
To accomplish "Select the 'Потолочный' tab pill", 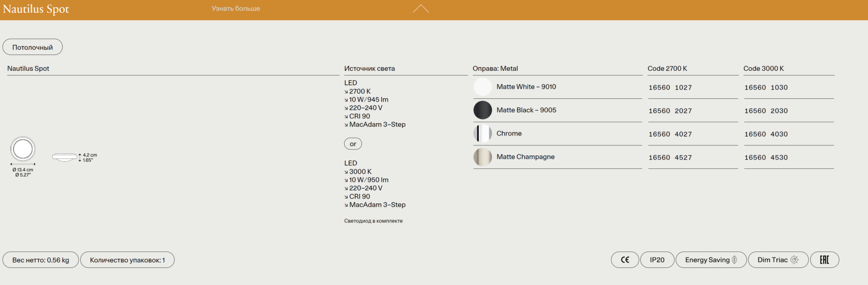I will pos(33,47).
